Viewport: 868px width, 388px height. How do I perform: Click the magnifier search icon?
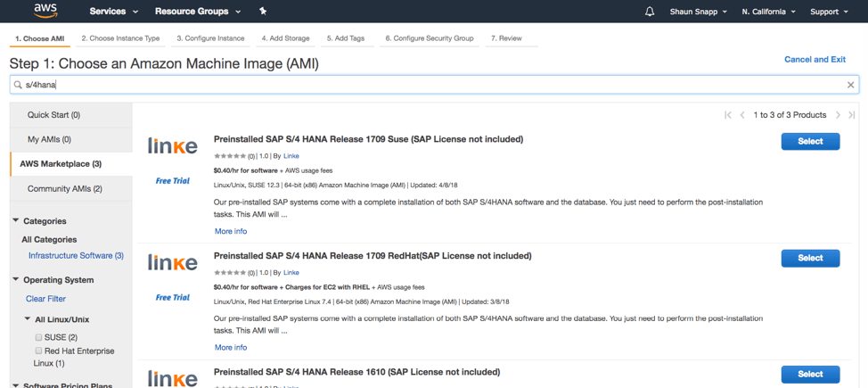pyautogui.click(x=18, y=85)
